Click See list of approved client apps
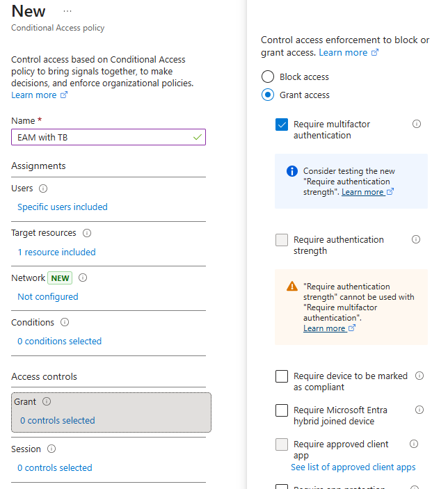The width and height of the screenshot is (448, 489). (x=353, y=467)
